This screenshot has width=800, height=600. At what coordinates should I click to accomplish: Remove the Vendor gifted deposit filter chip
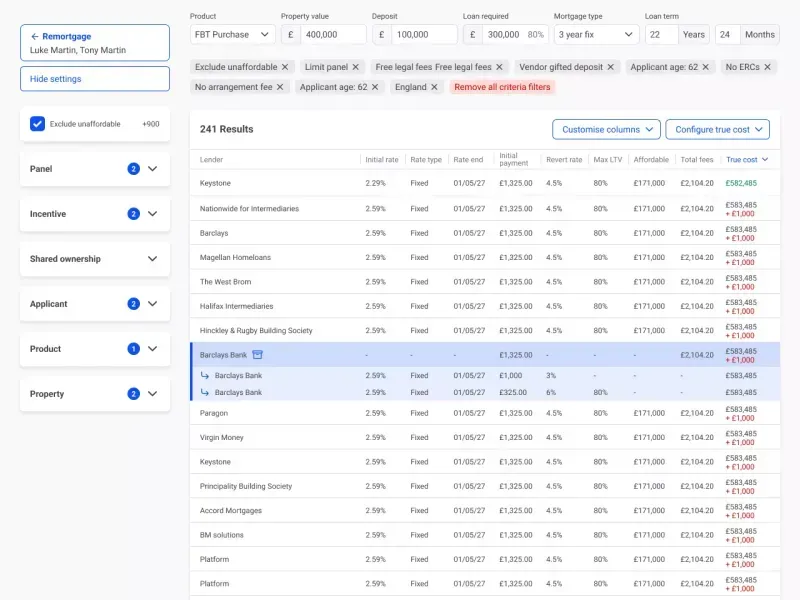point(610,67)
